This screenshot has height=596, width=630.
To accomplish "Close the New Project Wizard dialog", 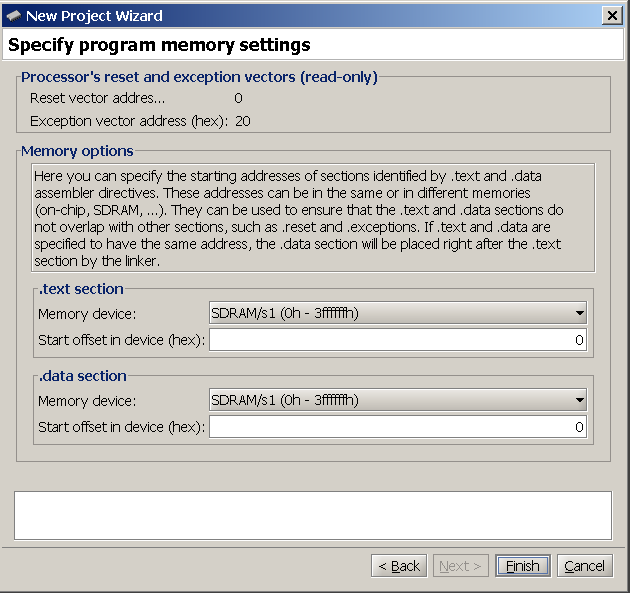I will tap(612, 16).
